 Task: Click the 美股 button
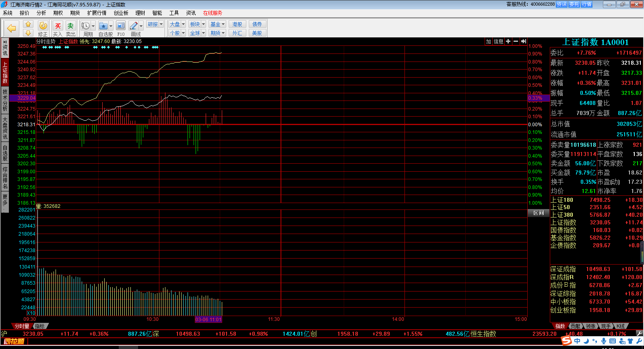pyautogui.click(x=257, y=33)
